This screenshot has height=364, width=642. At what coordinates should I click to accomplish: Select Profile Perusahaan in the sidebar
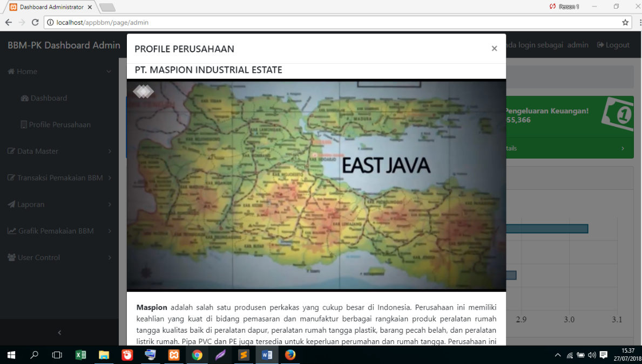pyautogui.click(x=56, y=125)
